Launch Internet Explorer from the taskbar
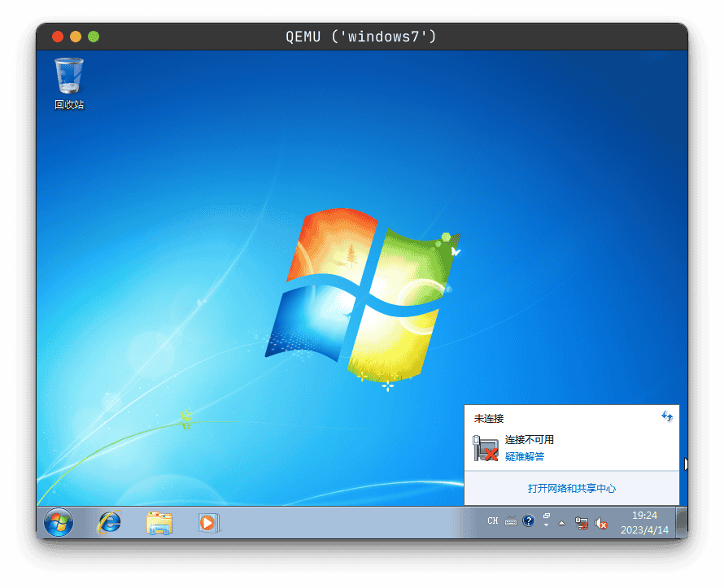The height and width of the screenshot is (588, 724). click(110, 522)
